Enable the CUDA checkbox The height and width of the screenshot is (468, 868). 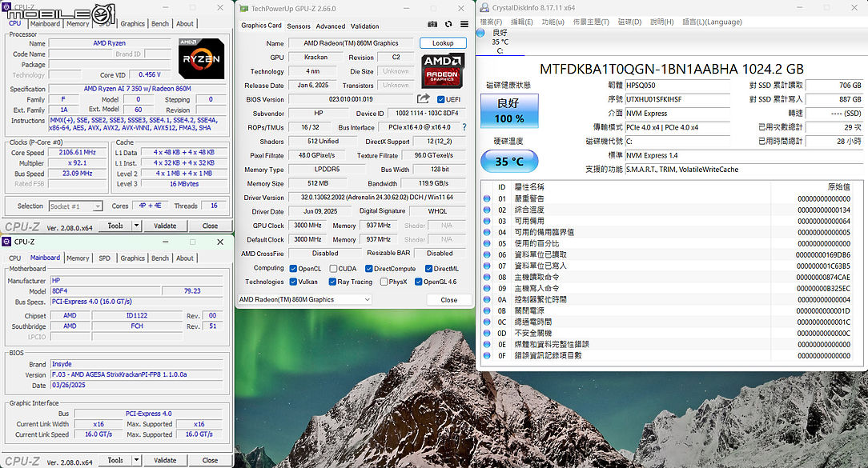click(x=333, y=268)
